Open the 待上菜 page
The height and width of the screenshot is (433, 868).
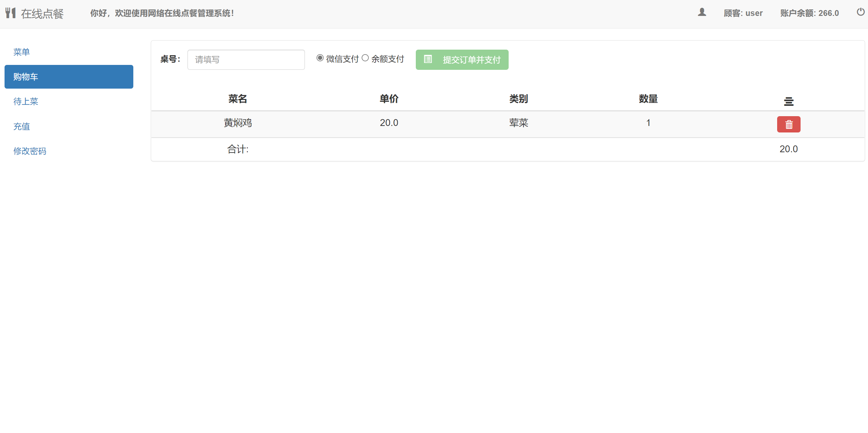tap(26, 102)
